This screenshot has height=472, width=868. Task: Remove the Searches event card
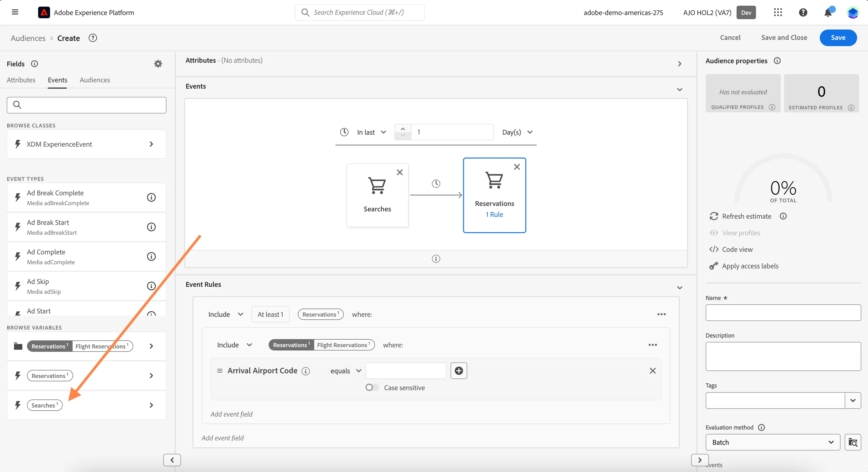(x=400, y=172)
